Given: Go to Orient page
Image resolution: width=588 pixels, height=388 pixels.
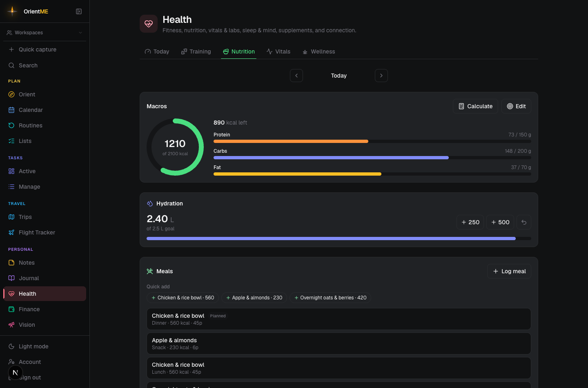Looking at the screenshot, I should 45,94.
